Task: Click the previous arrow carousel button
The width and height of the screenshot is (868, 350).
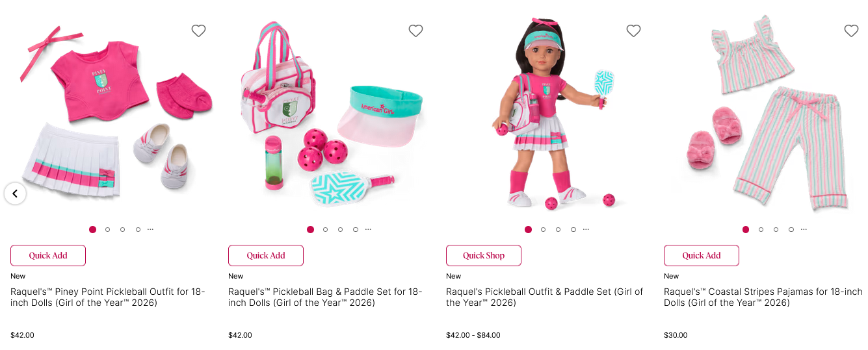Action: point(15,194)
